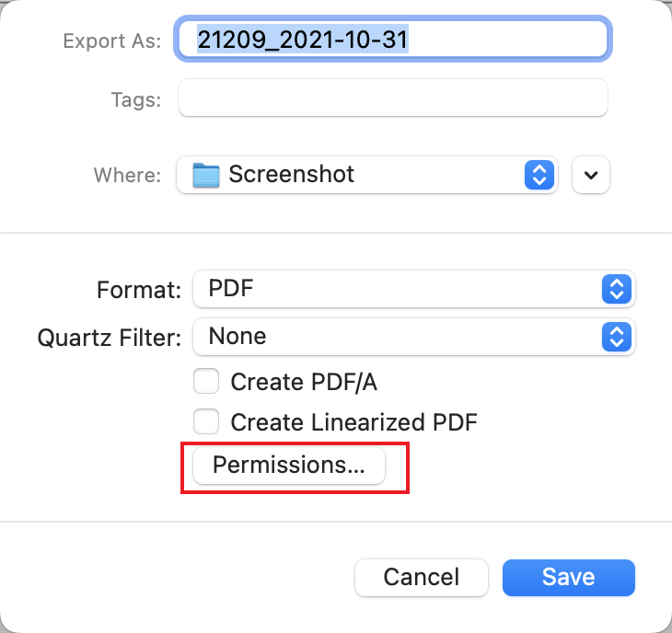Cancel the export dialog
This screenshot has height=633, width=672.
point(421,577)
